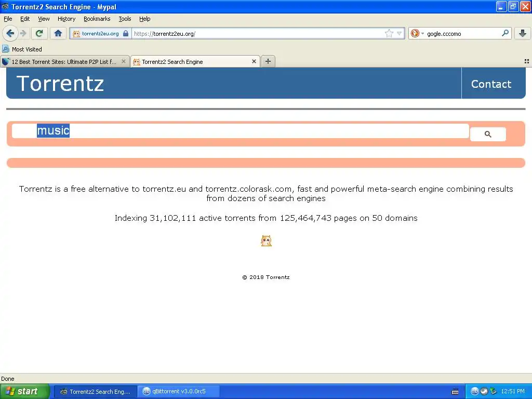Click the Steam system tray icon
Image resolution: width=532 pixels, height=399 pixels.
[x=484, y=391]
